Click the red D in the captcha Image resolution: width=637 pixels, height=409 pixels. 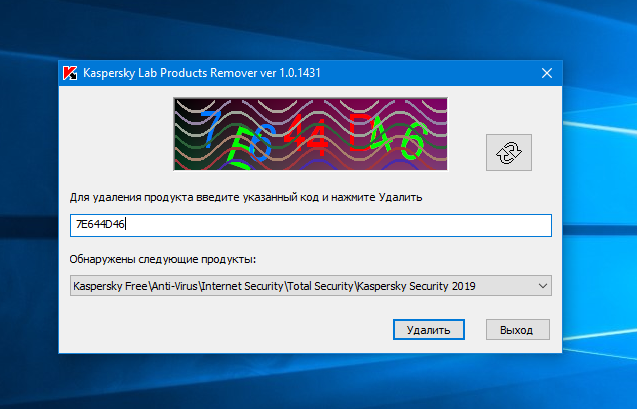358,133
